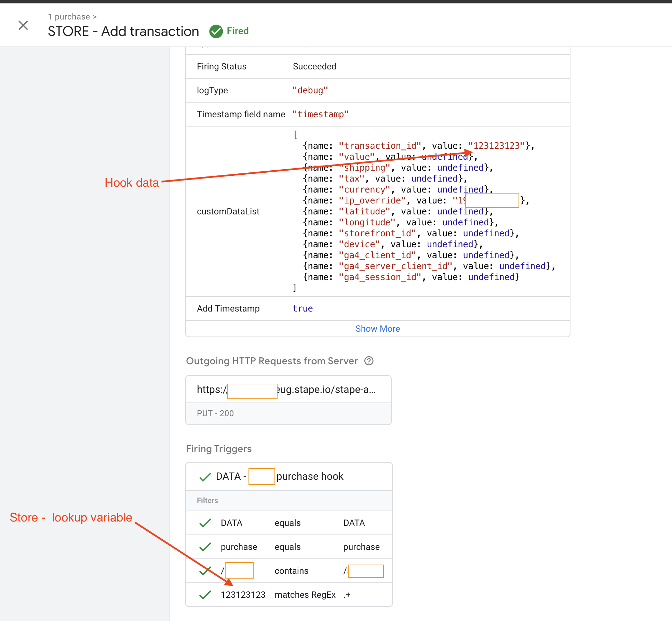The image size is (672, 621).
Task: Select the "ga4_client_id" name entry
Action: pos(377,255)
